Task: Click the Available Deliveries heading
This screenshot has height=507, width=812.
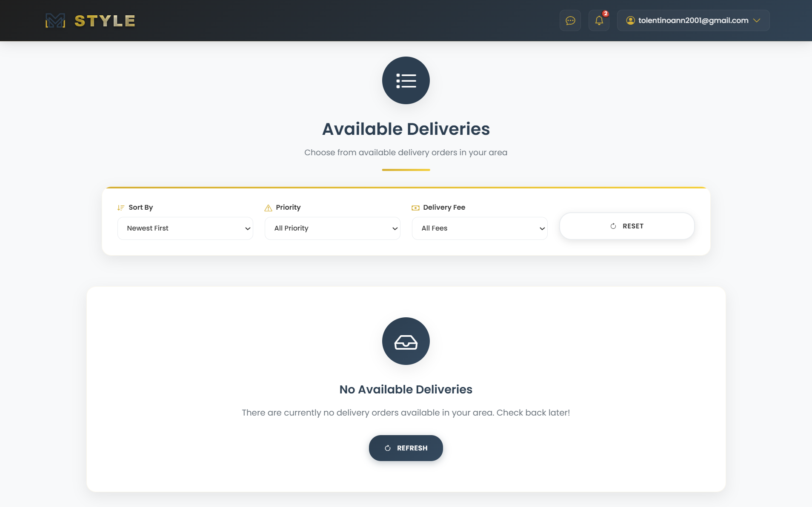Action: 406,129
